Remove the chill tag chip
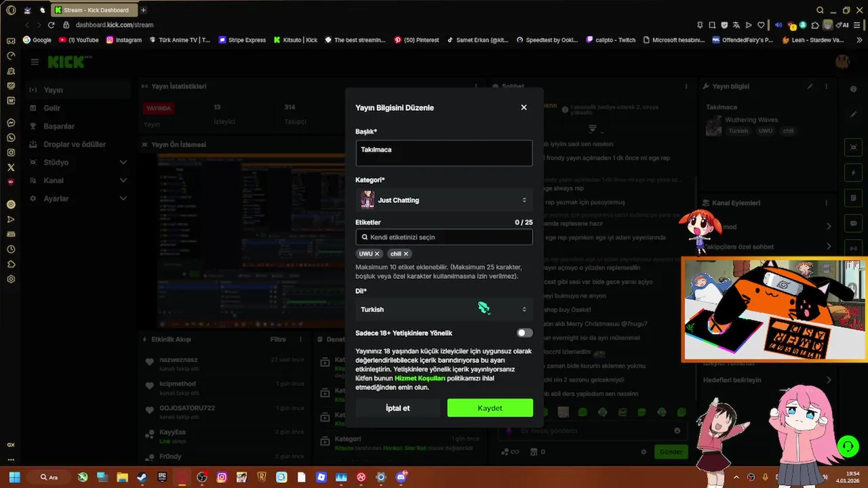This screenshot has width=868, height=488. coord(406,253)
